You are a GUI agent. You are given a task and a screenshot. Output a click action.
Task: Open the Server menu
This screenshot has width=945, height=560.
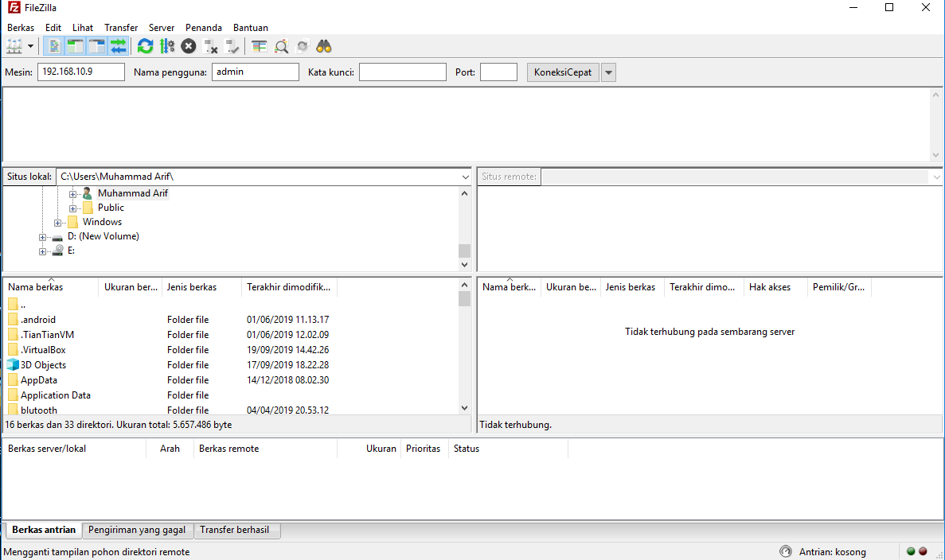[162, 28]
